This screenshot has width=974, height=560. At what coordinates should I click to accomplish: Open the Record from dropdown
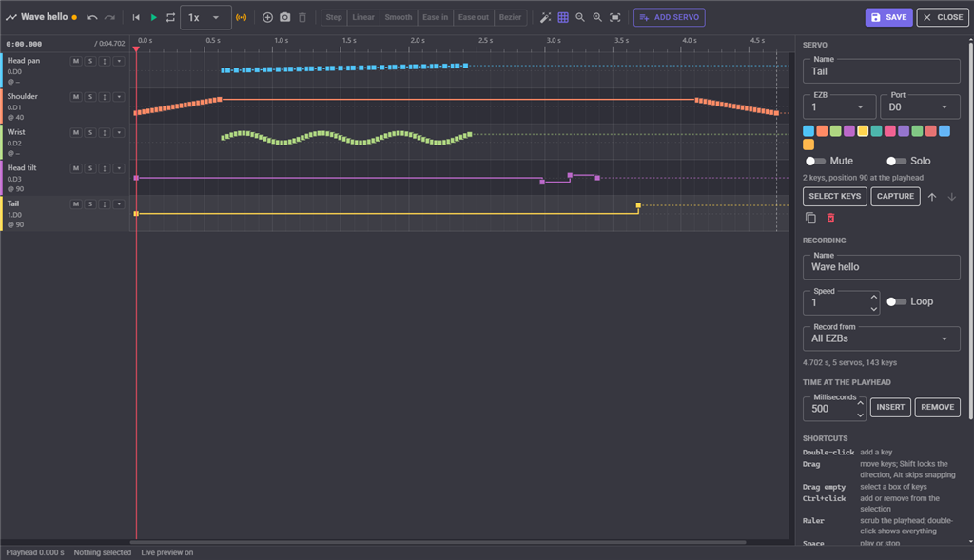[x=882, y=338]
